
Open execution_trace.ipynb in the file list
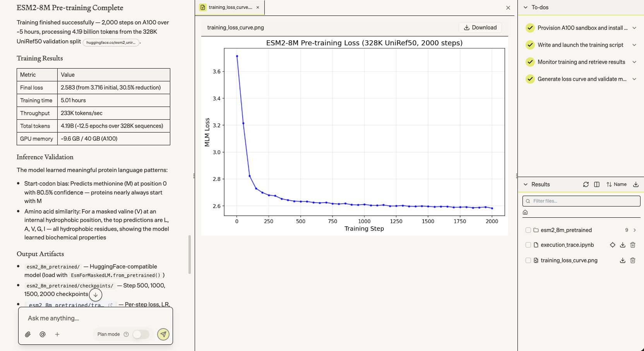pyautogui.click(x=567, y=245)
